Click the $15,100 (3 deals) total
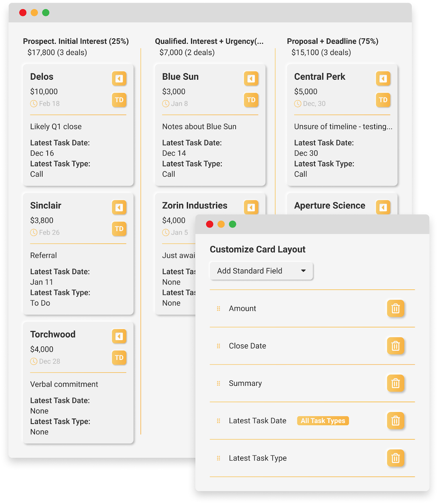Viewport: 438px width, 504px height. coord(321,52)
